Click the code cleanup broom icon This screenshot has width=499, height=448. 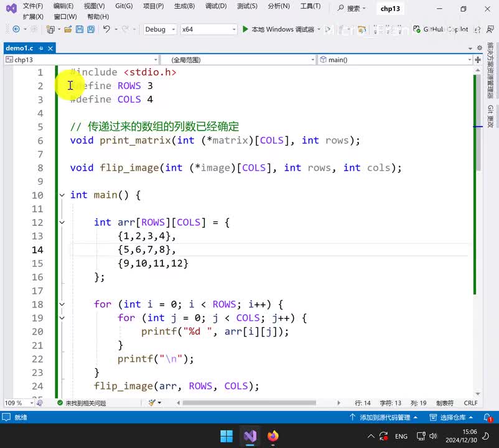(x=152, y=403)
